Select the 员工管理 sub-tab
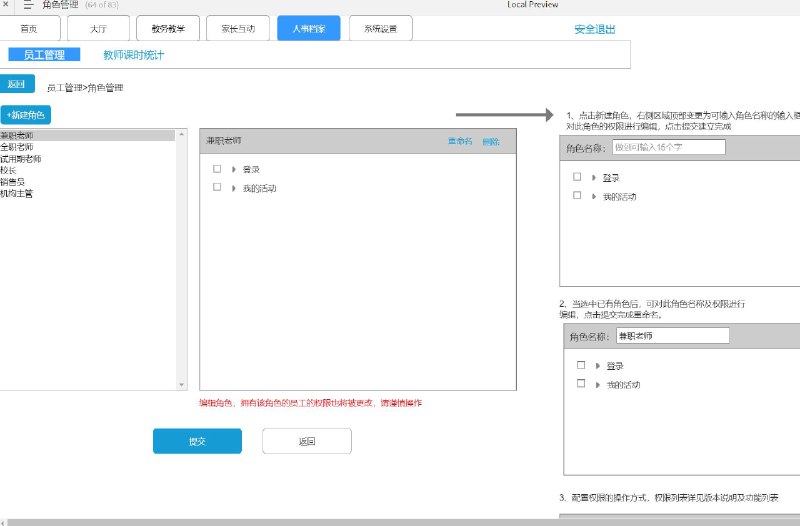Screen dimensions: 800x526 (x=44, y=55)
